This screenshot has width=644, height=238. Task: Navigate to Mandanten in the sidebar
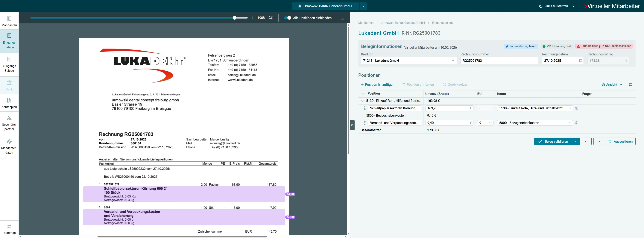tap(9, 21)
